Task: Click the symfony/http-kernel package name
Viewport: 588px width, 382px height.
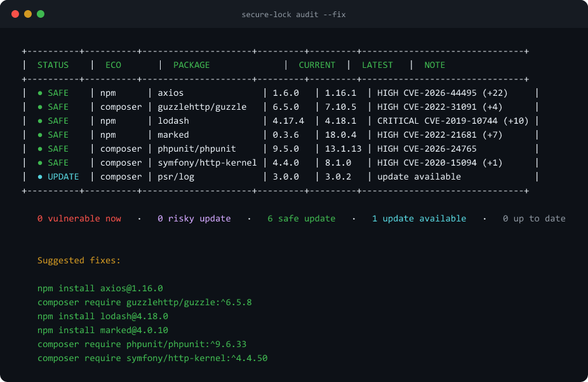Action: [207, 162]
